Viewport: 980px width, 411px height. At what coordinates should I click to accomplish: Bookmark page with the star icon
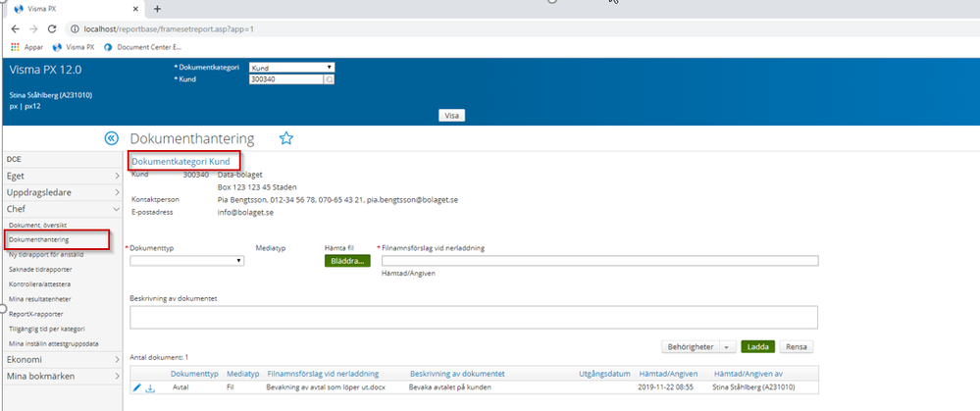point(286,138)
